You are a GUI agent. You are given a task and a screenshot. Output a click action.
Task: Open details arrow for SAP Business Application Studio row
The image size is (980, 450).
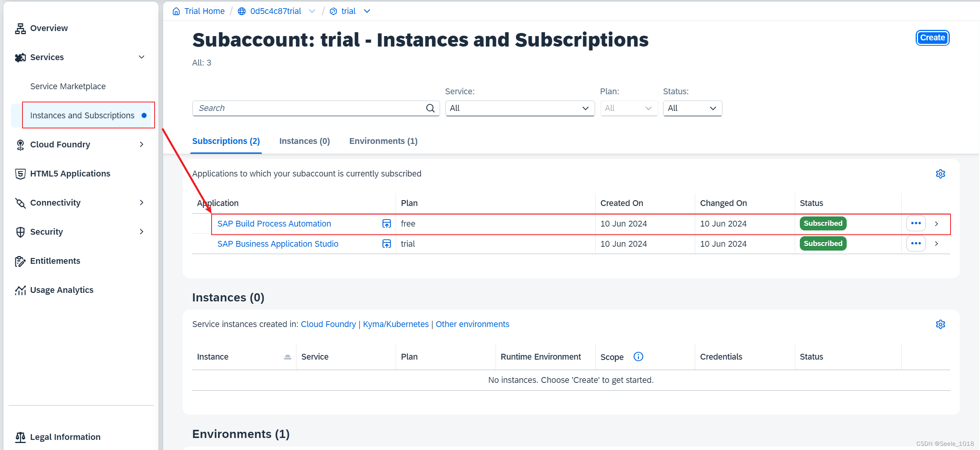[937, 244]
